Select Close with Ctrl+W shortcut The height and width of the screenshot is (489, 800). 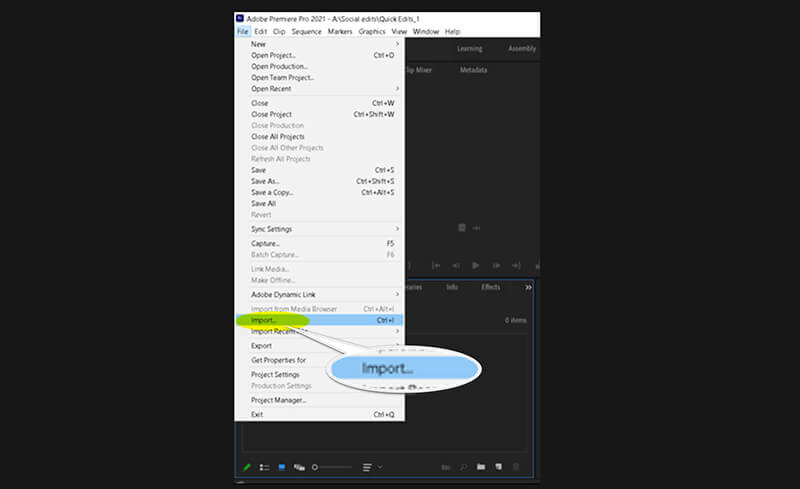coord(319,103)
